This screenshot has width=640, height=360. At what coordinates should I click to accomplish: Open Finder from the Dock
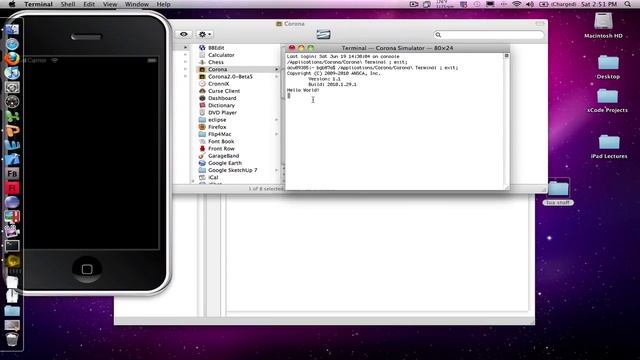(x=12, y=29)
